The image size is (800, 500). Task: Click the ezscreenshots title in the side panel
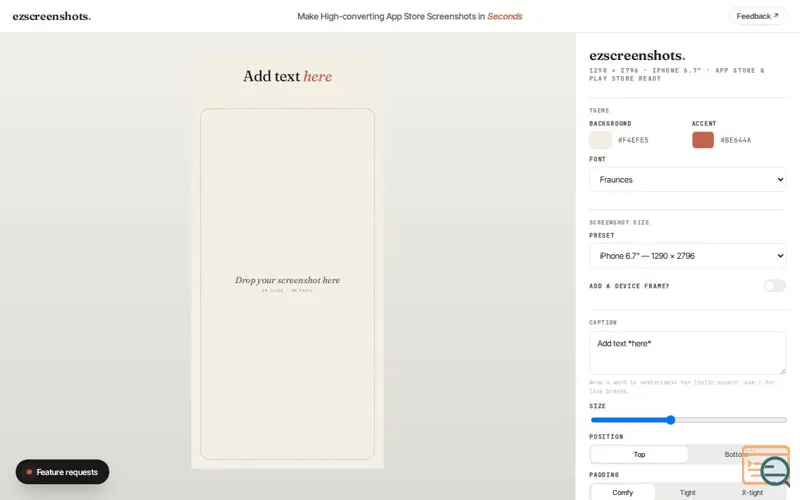[637, 55]
